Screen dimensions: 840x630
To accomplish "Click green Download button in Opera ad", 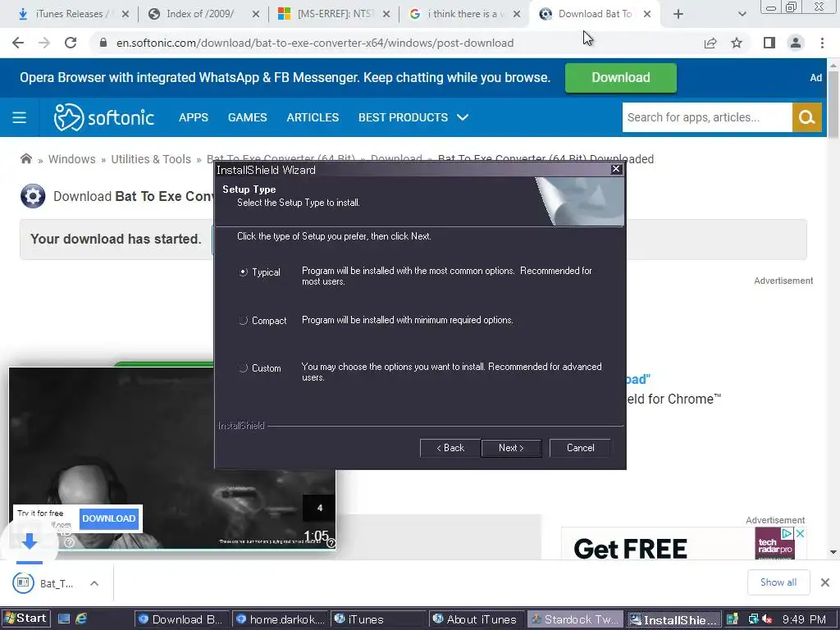I will pyautogui.click(x=620, y=78).
